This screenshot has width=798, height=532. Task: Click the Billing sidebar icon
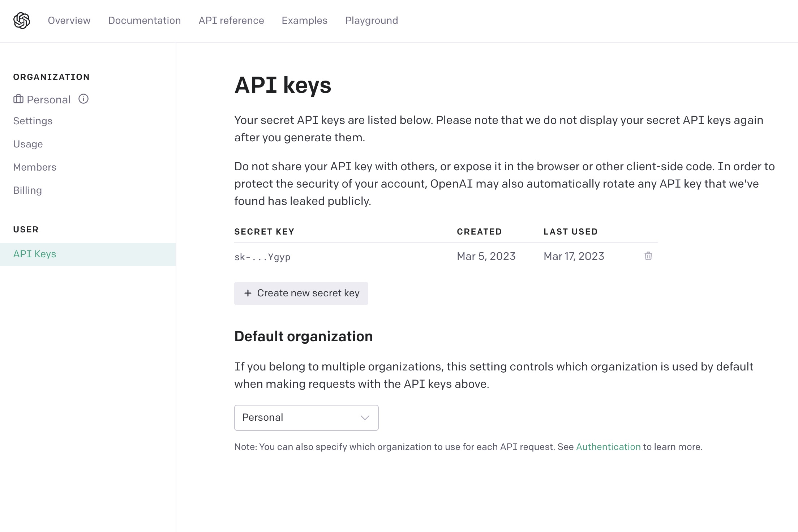28,190
